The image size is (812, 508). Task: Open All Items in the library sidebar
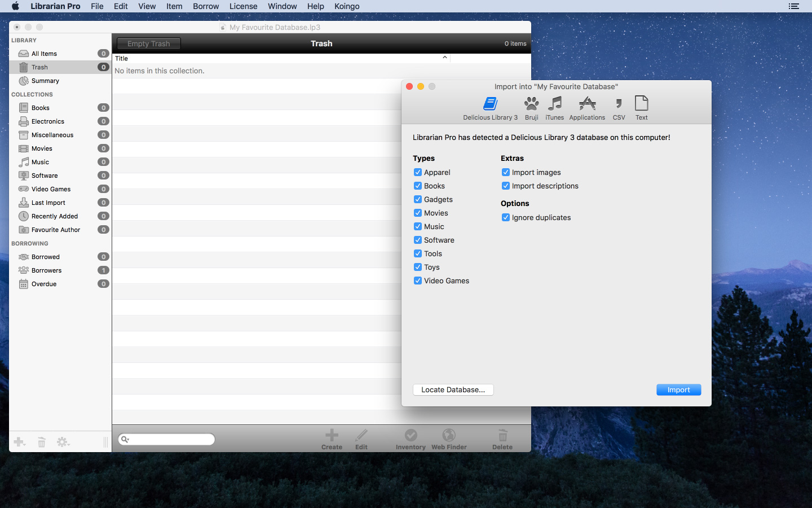click(x=60, y=54)
